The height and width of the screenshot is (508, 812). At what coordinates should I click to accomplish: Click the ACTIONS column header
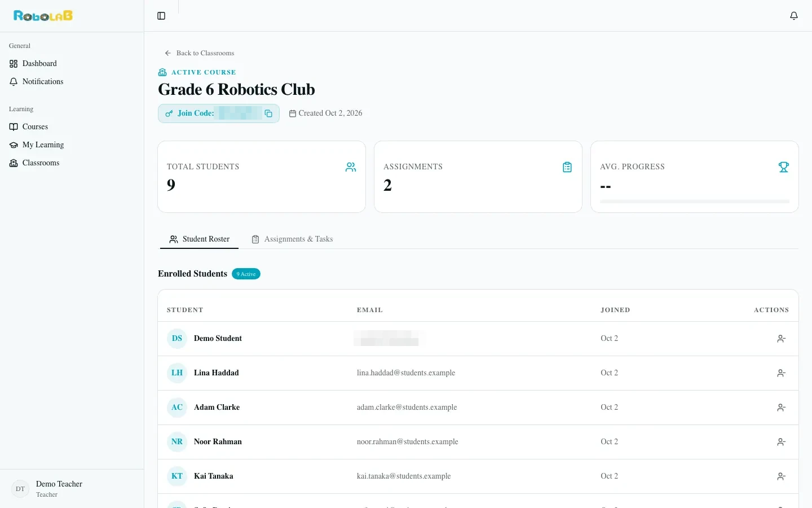tap(771, 310)
